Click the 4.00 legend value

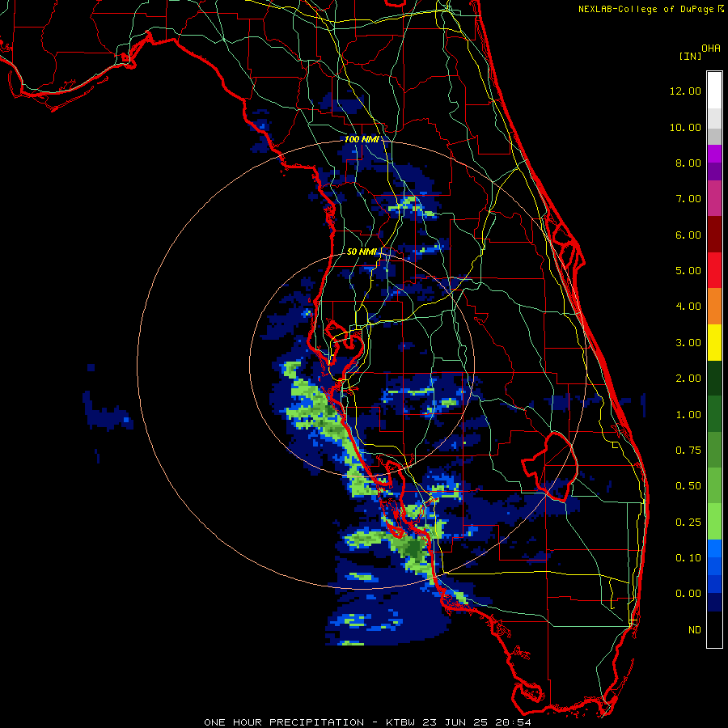click(x=688, y=307)
